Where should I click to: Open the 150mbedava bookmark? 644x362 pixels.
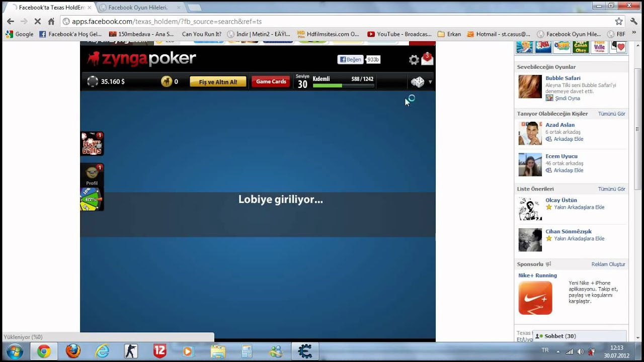coord(141,34)
